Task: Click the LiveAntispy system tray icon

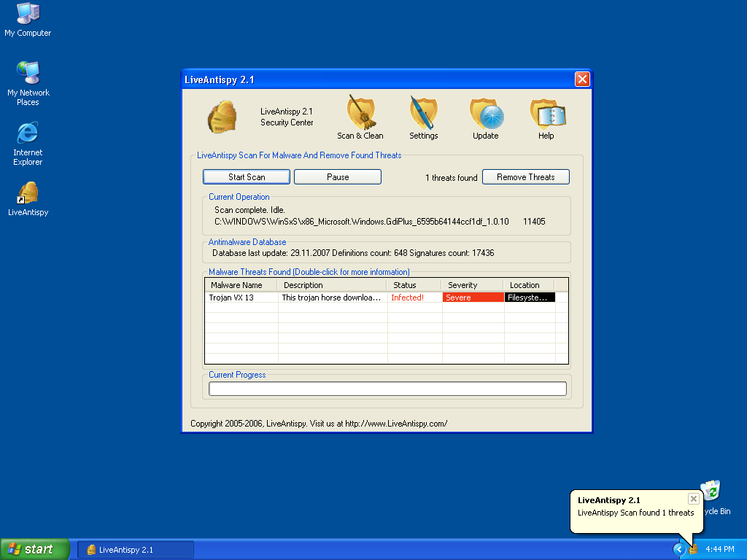Action: (x=693, y=549)
